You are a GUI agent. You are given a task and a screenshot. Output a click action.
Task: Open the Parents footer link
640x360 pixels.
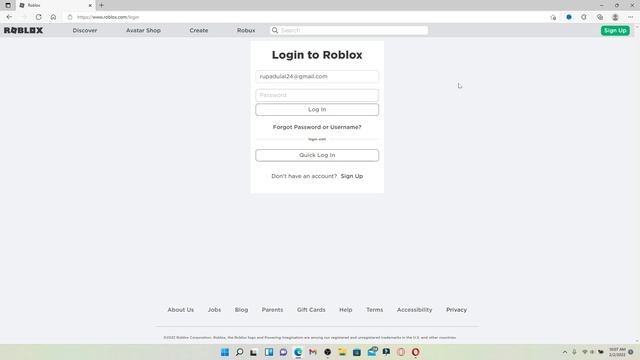pos(272,310)
